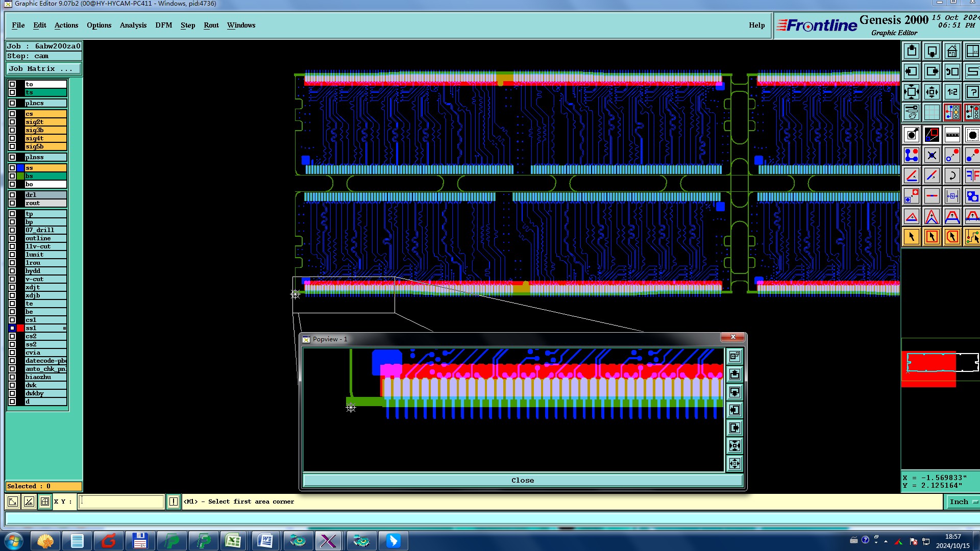Image resolution: width=980 pixels, height=551 pixels.
Task: Click the grid display icon
Action: click(932, 113)
